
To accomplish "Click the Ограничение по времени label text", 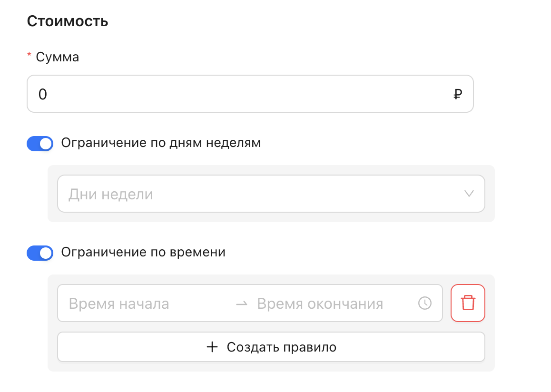I will [143, 252].
